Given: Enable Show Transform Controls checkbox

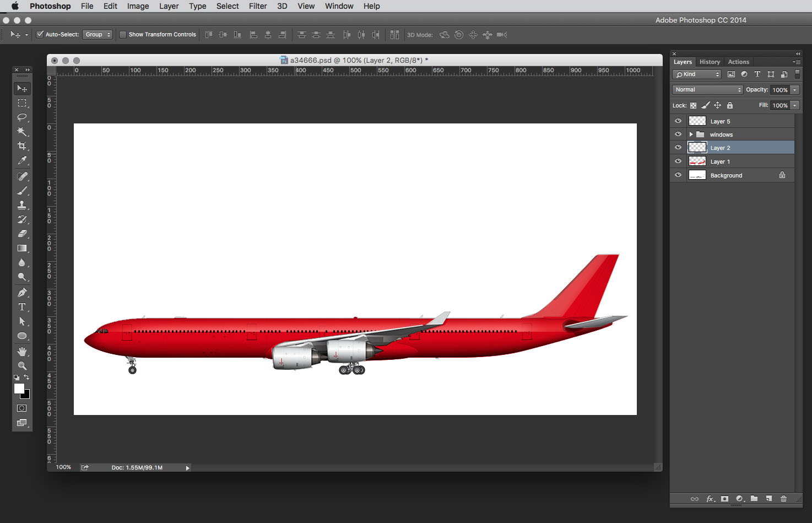Looking at the screenshot, I should pyautogui.click(x=123, y=35).
